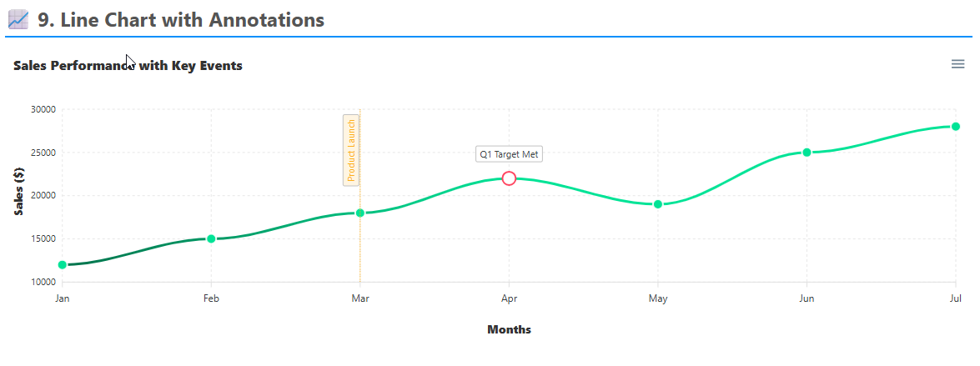980x366 pixels.
Task: Select the May data point marker
Action: [658, 204]
